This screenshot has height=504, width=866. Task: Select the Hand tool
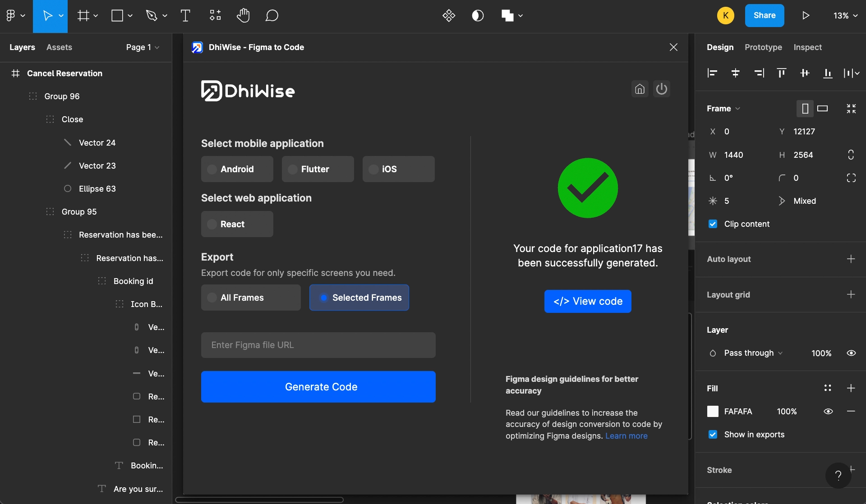tap(243, 16)
